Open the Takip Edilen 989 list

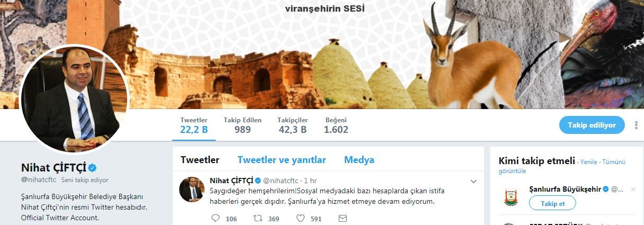(242, 125)
